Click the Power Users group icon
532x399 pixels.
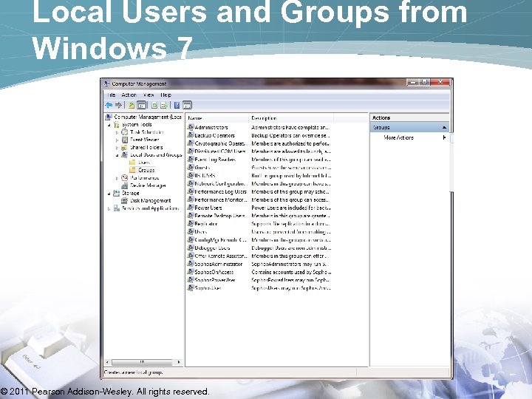point(191,208)
